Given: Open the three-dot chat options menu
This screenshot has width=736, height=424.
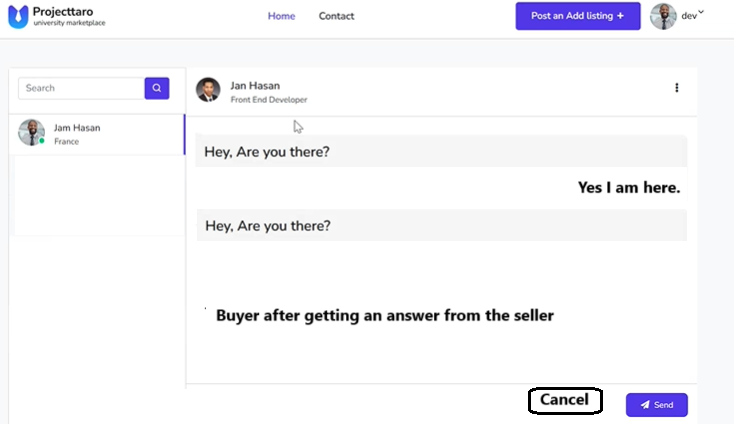Looking at the screenshot, I should [x=677, y=88].
